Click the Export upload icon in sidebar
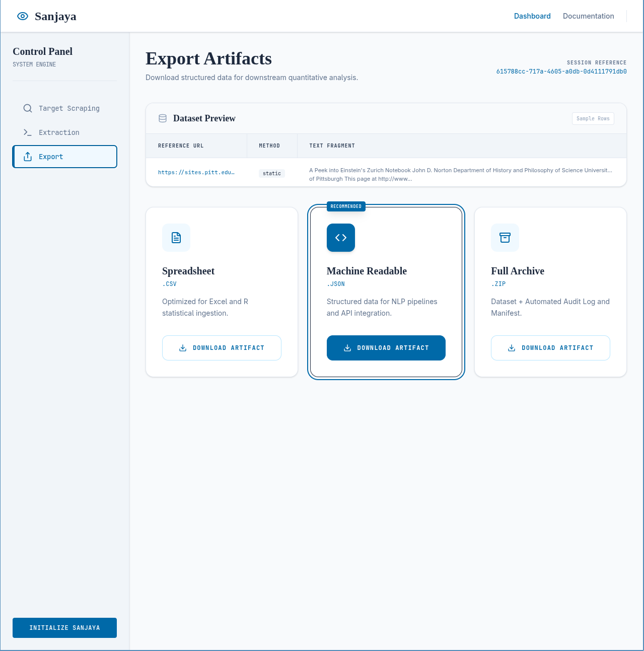The height and width of the screenshot is (651, 644). (x=28, y=157)
